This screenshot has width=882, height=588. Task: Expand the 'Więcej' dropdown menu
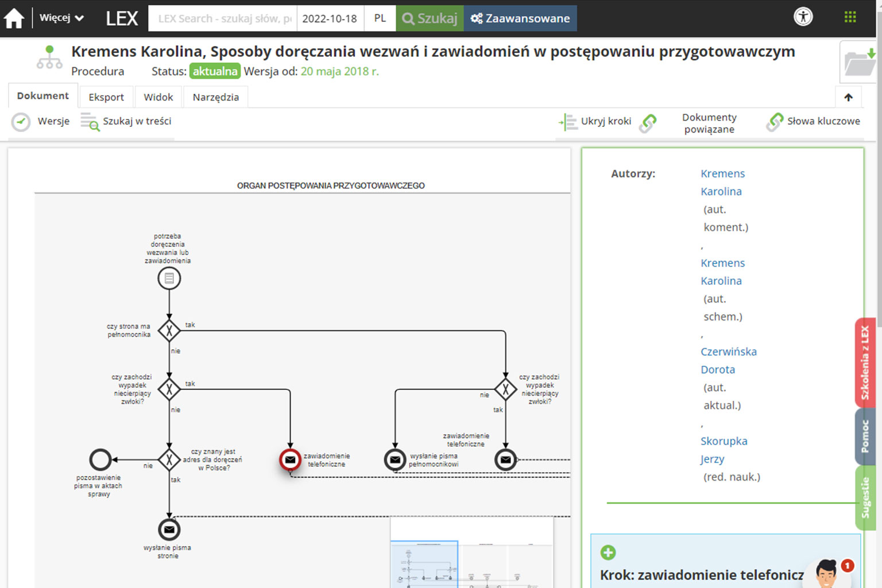(61, 18)
